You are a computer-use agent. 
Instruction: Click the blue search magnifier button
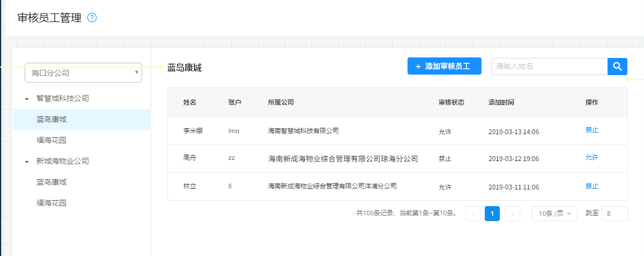coord(617,67)
